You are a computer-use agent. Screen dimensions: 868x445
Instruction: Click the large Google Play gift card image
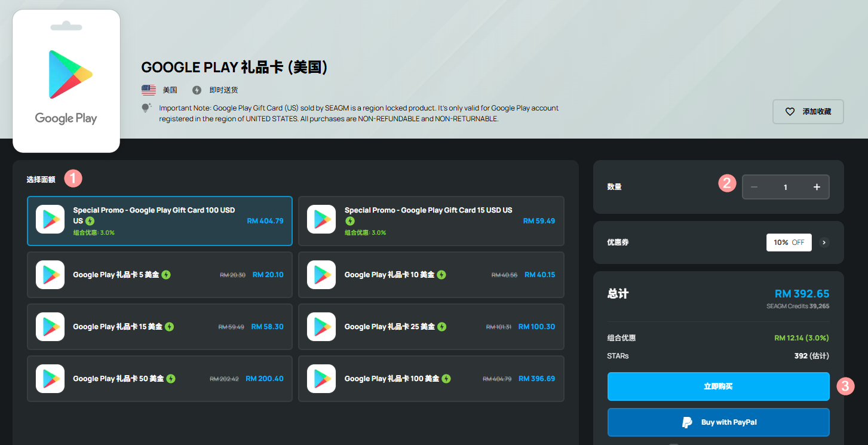[x=66, y=81]
